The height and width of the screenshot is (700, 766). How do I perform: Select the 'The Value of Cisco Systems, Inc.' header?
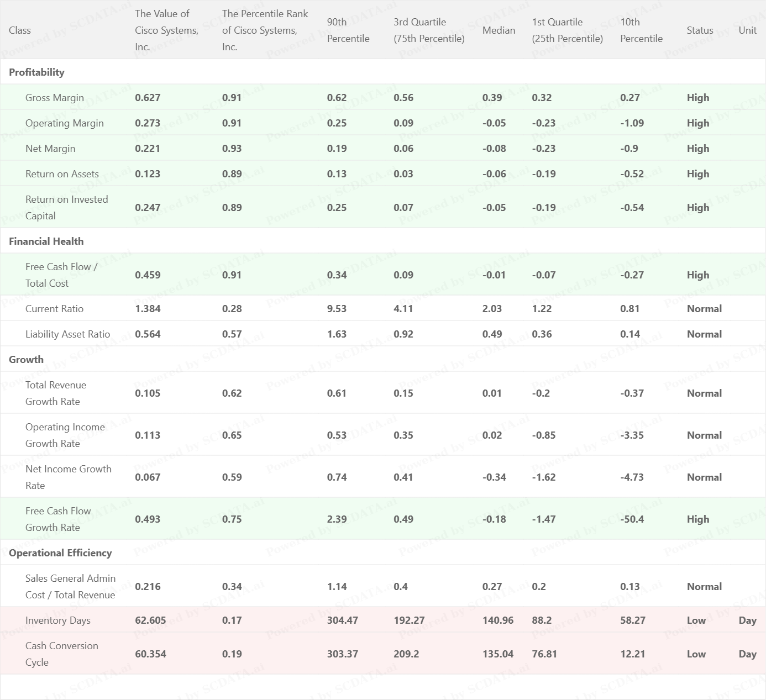(167, 30)
